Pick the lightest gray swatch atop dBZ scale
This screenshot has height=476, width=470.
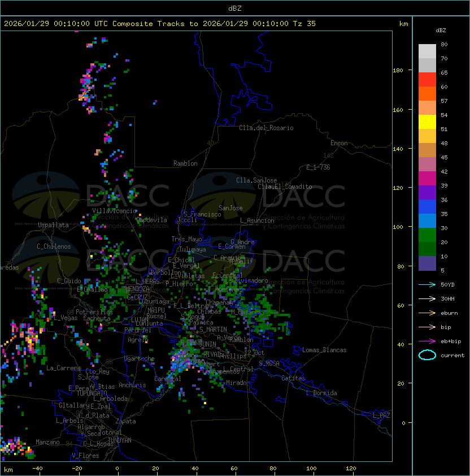(x=427, y=51)
